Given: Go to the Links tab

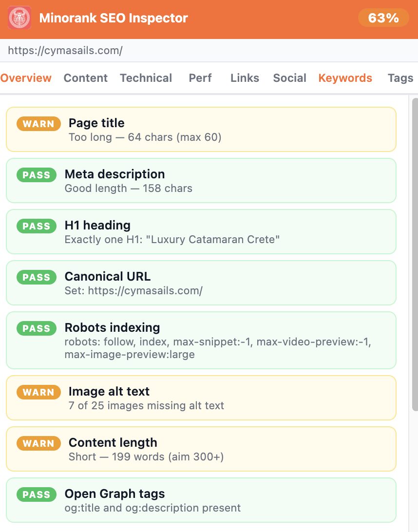Looking at the screenshot, I should point(245,77).
